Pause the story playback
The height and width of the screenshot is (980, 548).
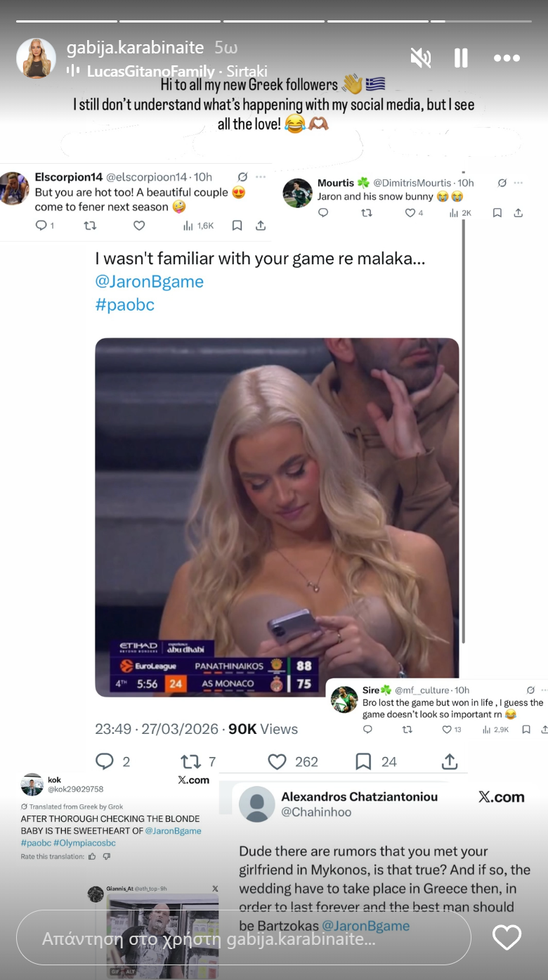(461, 58)
